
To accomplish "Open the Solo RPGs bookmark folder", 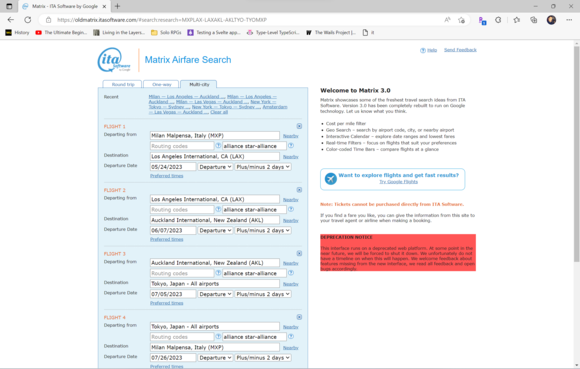I will (166, 33).
